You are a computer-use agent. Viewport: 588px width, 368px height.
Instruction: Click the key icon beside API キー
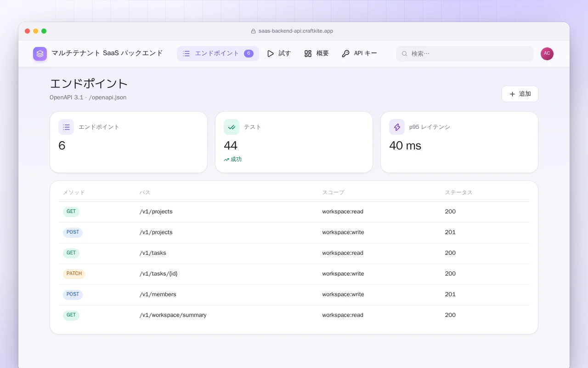[346, 54]
